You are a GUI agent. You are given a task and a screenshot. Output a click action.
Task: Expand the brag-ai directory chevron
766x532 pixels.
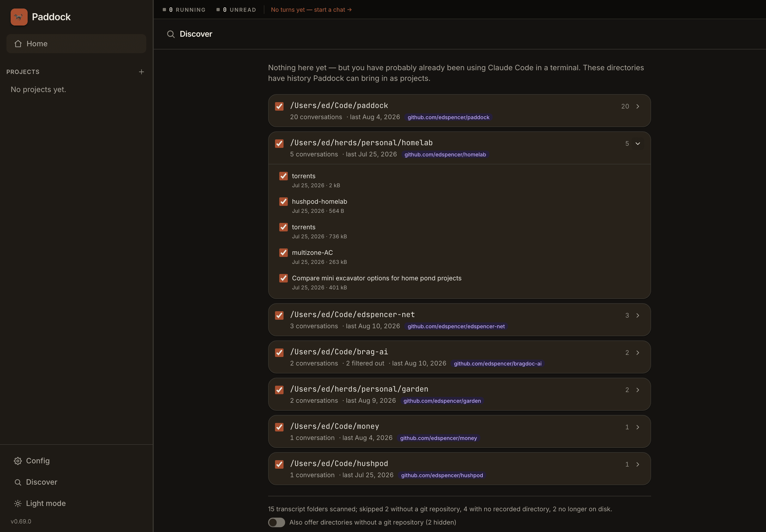(x=637, y=353)
